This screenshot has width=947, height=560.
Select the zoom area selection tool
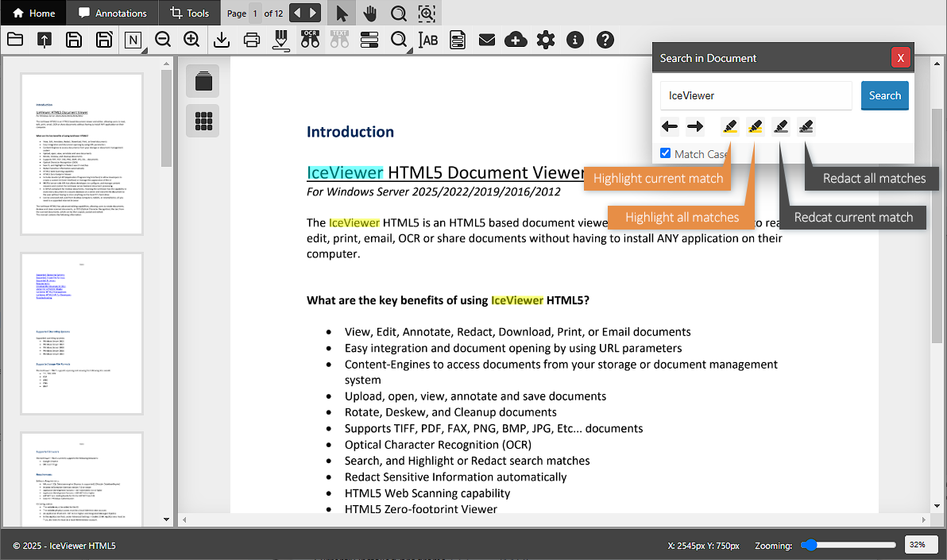[x=427, y=14]
